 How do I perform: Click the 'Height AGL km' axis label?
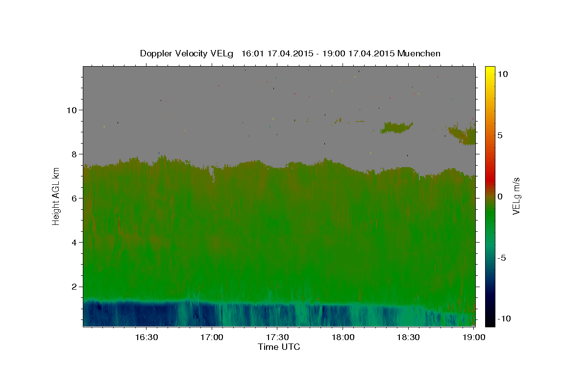point(56,196)
